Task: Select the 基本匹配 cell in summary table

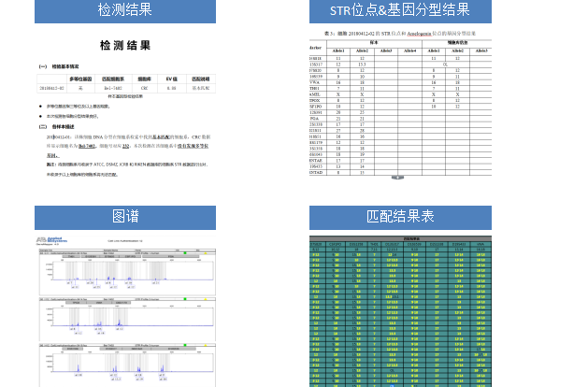Action: pos(200,88)
